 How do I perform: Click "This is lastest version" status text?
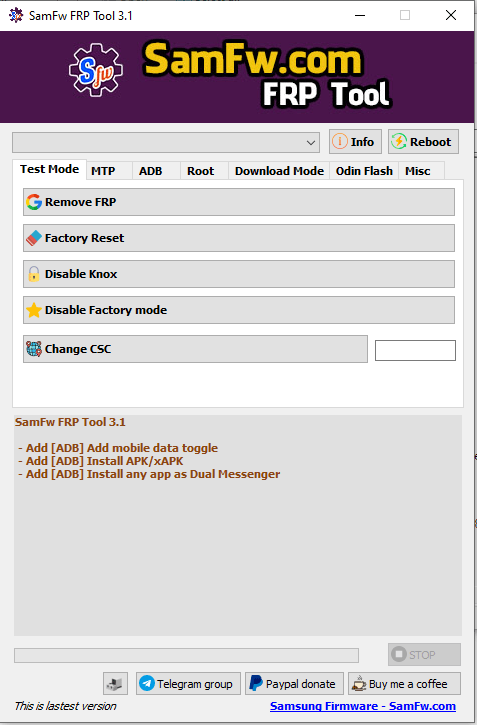(x=65, y=706)
